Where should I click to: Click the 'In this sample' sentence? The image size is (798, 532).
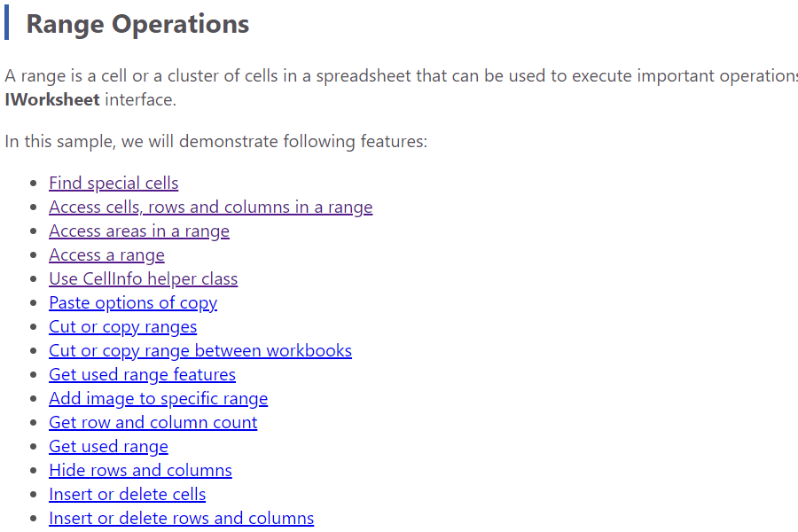pyautogui.click(x=215, y=141)
